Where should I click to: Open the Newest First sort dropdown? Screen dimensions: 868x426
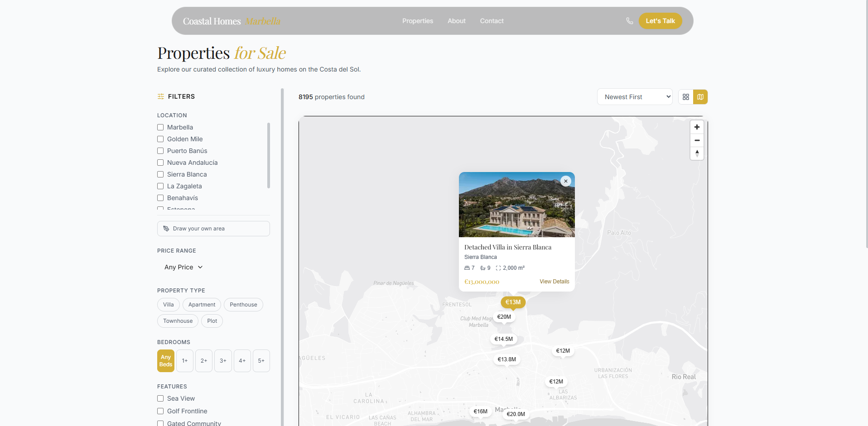click(635, 96)
